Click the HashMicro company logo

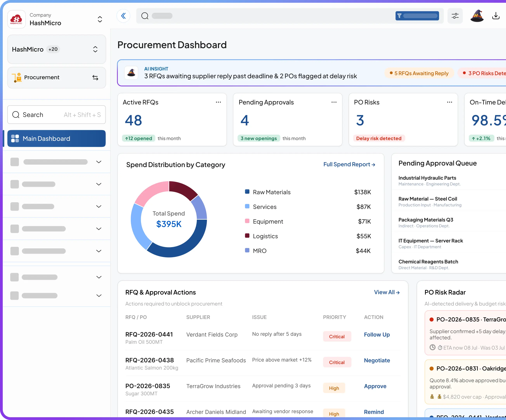click(x=16, y=19)
